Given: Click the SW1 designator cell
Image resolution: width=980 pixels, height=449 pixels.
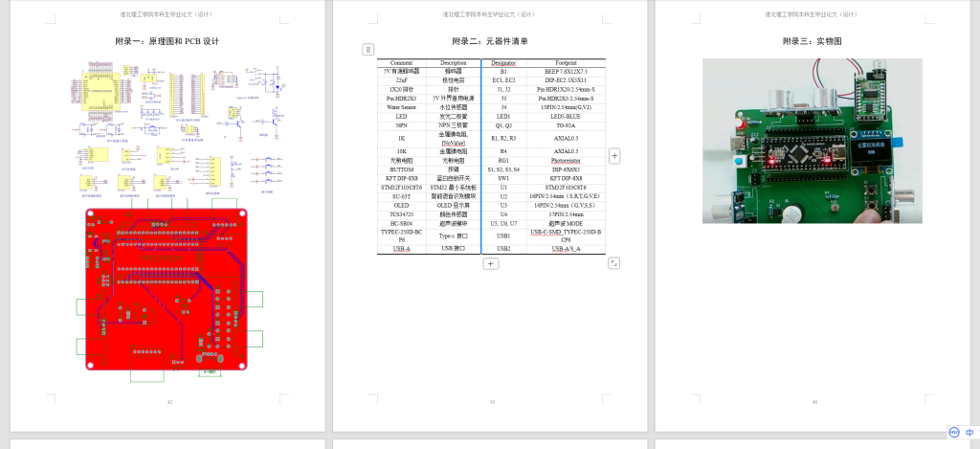Looking at the screenshot, I should pos(503,178).
